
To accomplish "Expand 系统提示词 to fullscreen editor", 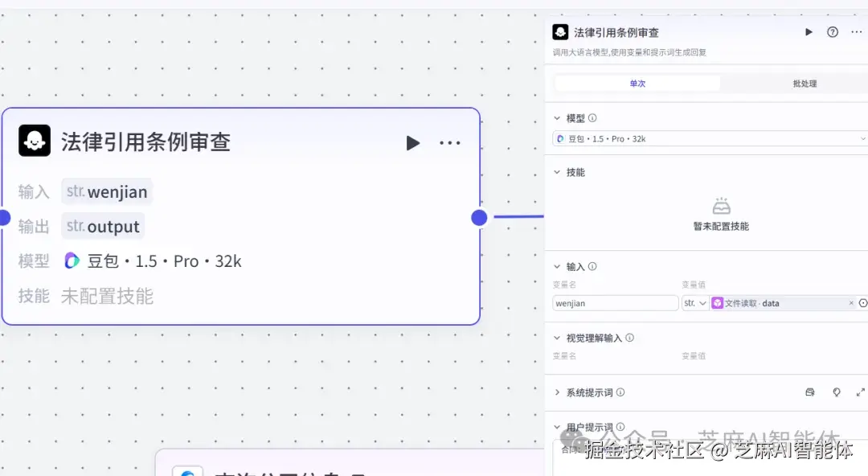I will click(x=859, y=392).
